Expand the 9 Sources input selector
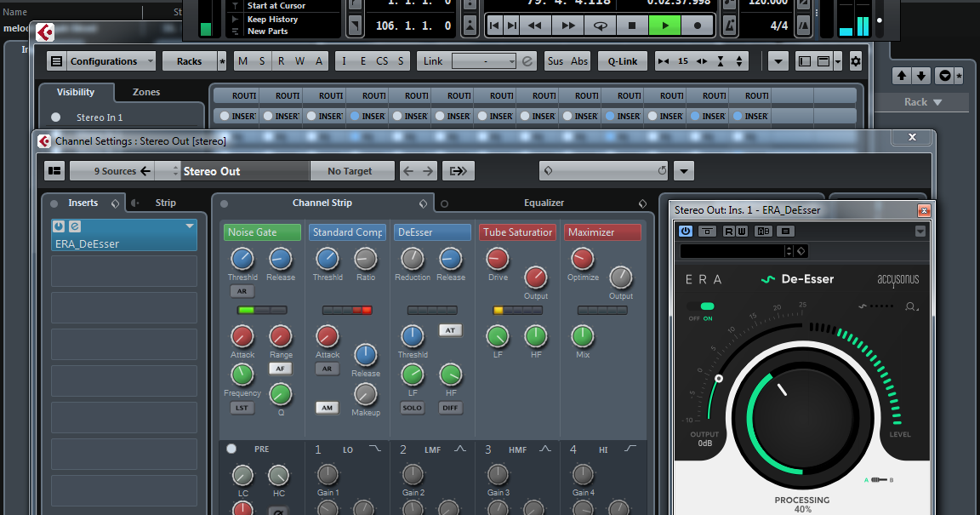Screen dimensions: 980x515 (x=113, y=170)
